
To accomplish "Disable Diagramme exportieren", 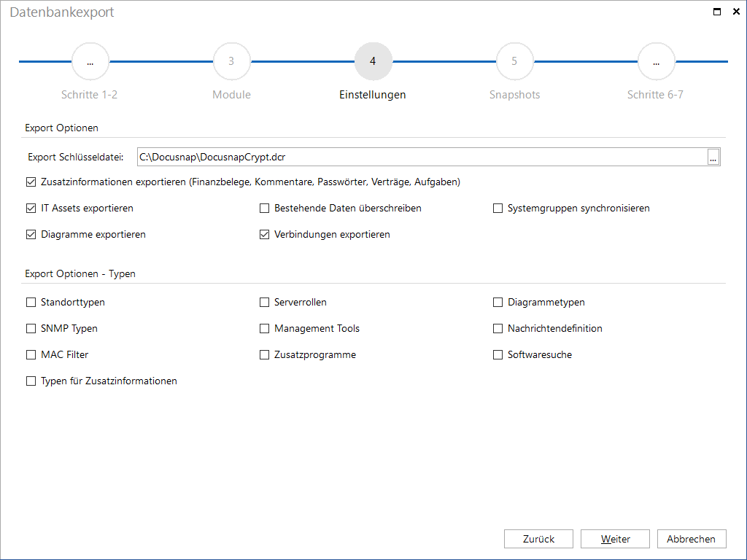I will pos(31,234).
